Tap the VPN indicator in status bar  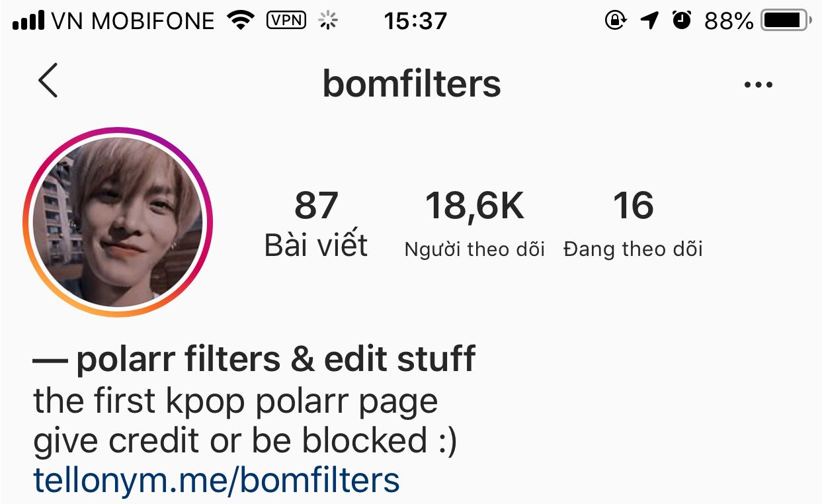point(286,21)
